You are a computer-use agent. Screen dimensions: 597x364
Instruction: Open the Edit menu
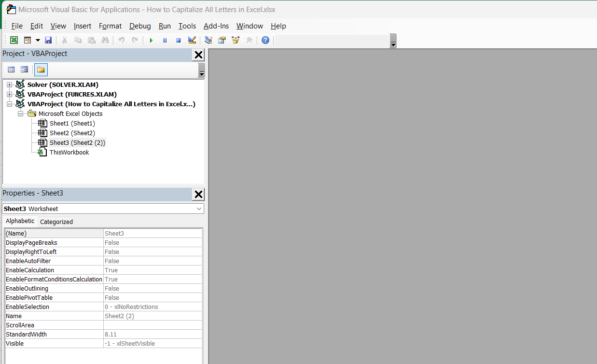tap(37, 26)
